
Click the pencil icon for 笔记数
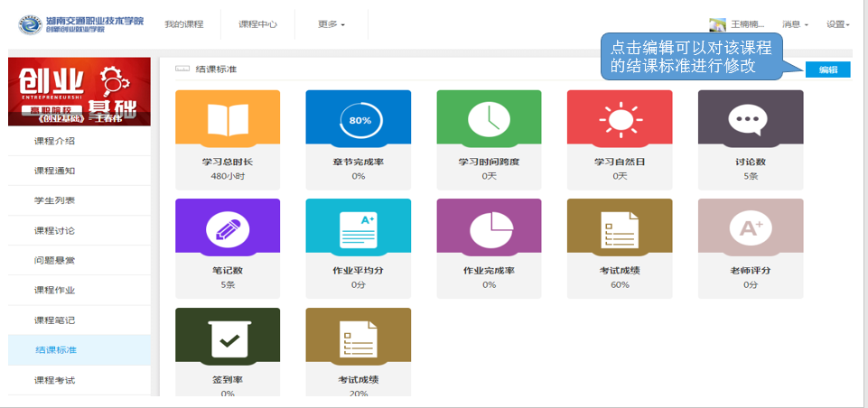pyautogui.click(x=227, y=227)
